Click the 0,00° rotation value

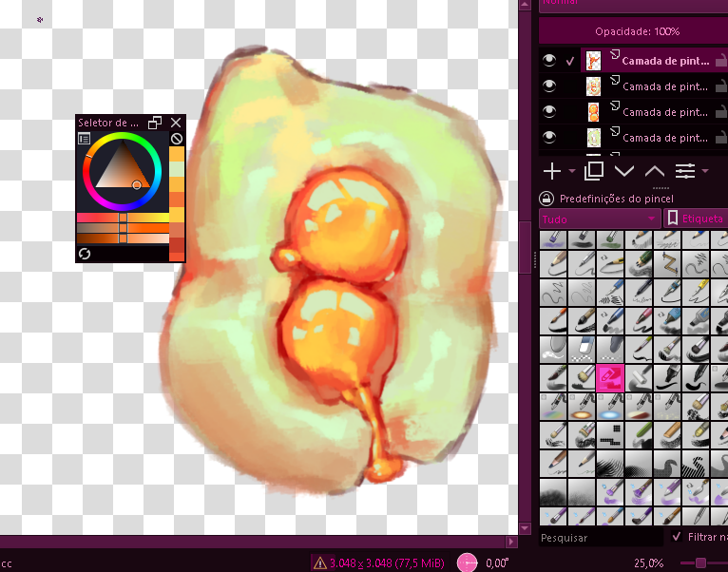tap(497, 563)
